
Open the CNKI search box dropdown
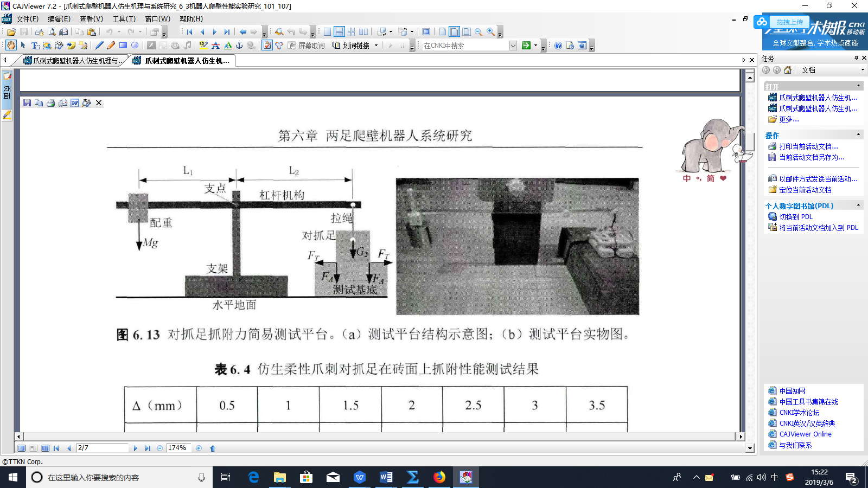[x=513, y=46]
